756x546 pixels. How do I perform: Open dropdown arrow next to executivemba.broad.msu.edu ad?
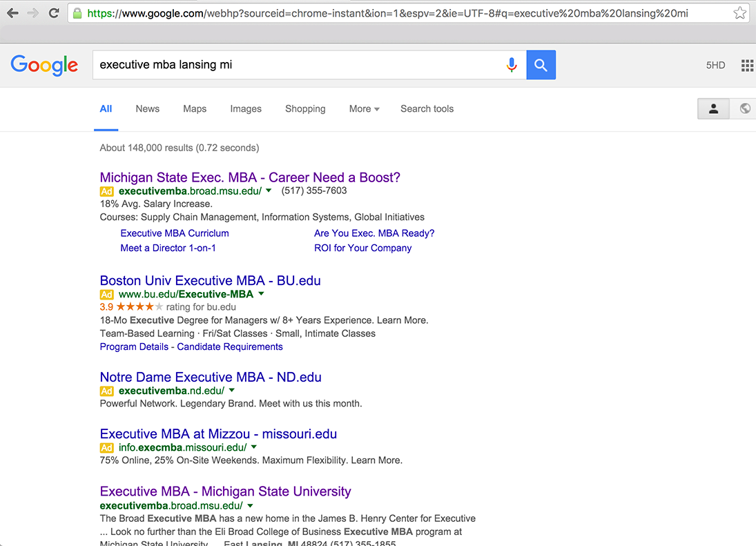269,191
